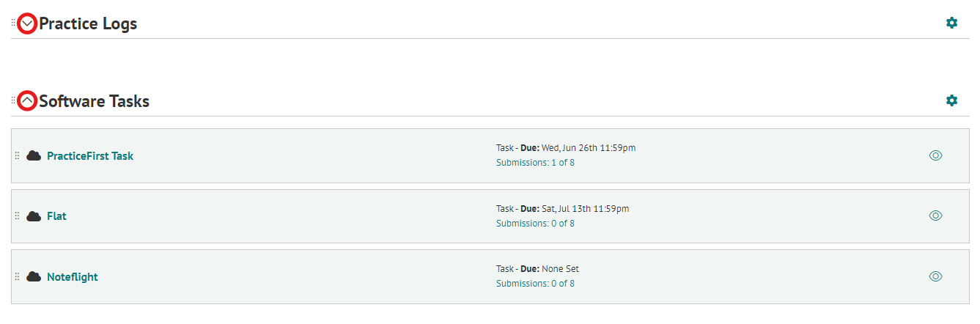This screenshot has width=980, height=324.
Task: Toggle visibility eye for Noteflight task
Action: [935, 276]
